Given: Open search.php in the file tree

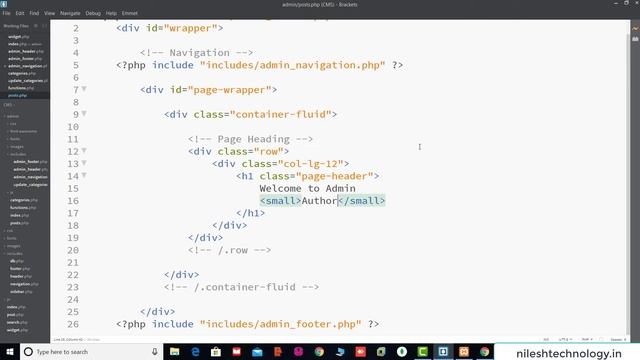Looking at the screenshot, I should click(x=17, y=322).
